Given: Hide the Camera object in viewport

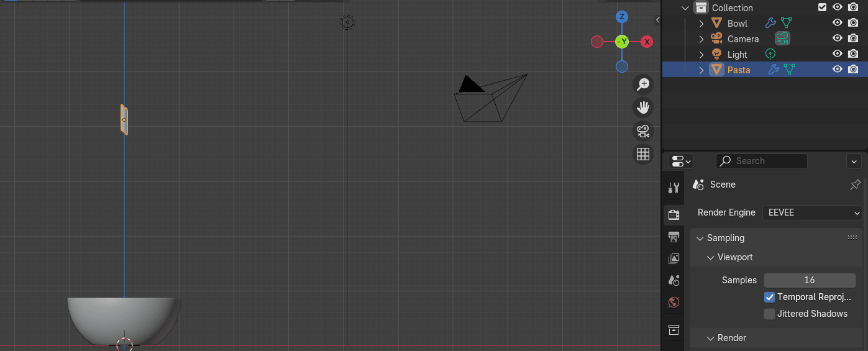Looking at the screenshot, I should pyautogui.click(x=838, y=39).
